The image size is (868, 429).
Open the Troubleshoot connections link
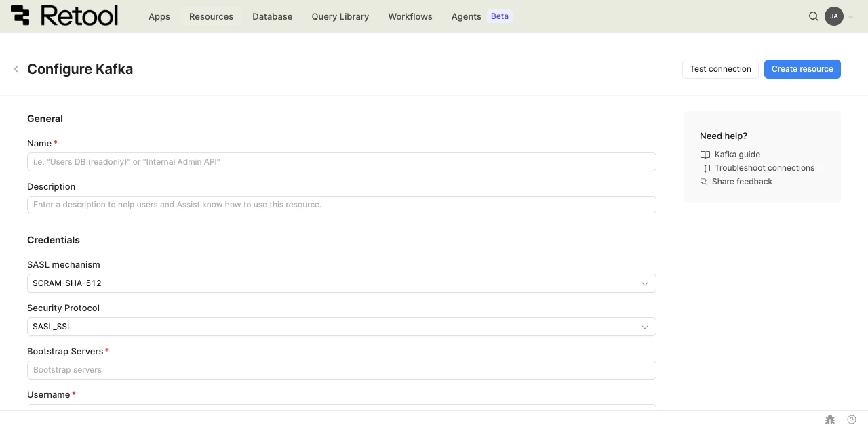(x=764, y=168)
